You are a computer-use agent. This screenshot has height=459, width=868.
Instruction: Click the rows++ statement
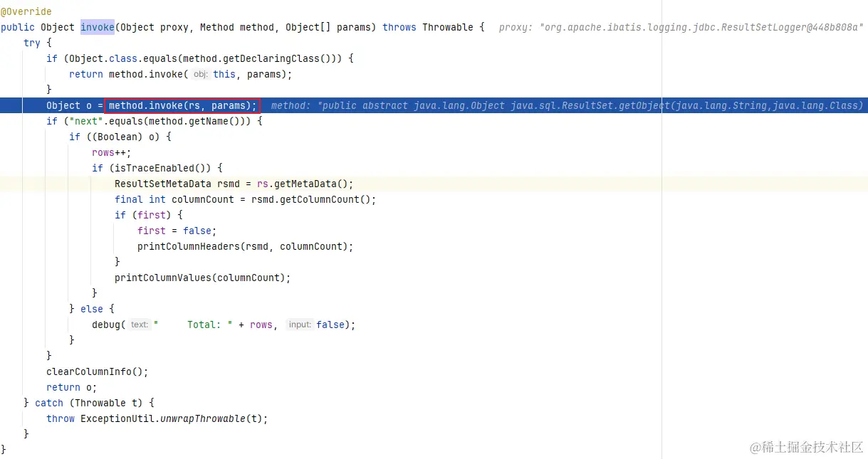tap(112, 152)
